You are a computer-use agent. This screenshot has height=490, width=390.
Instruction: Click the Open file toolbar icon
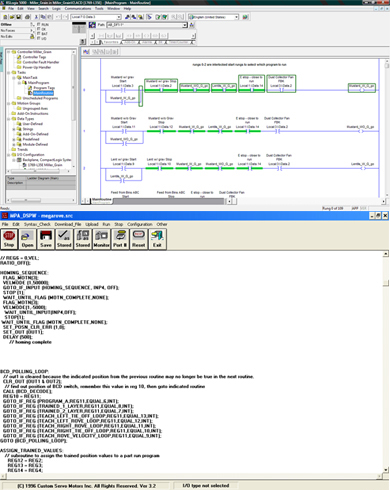pos(27,239)
